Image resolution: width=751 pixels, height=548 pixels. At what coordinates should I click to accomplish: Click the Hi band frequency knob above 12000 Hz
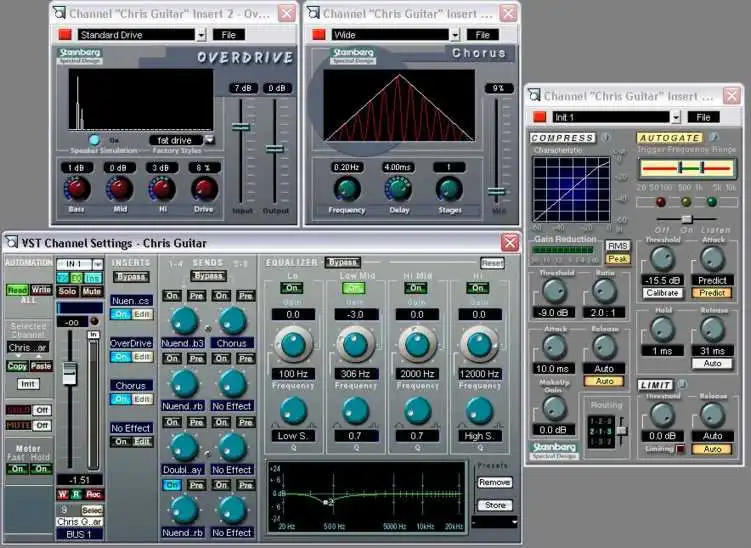coord(479,344)
